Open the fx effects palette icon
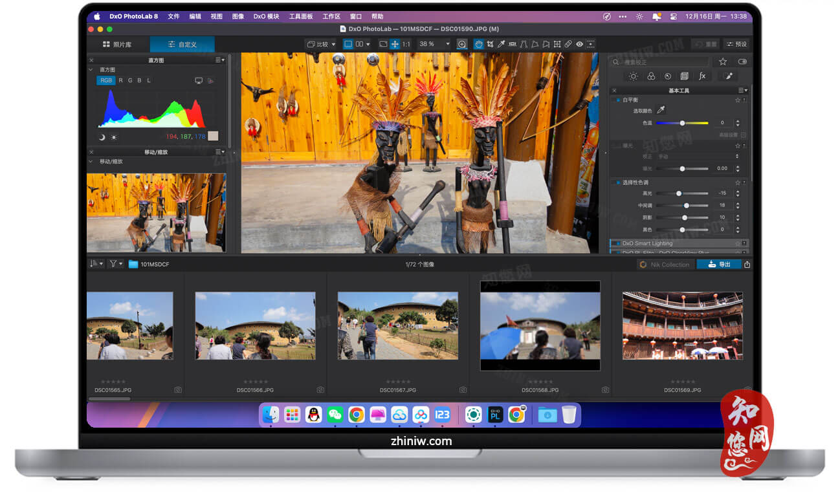The height and width of the screenshot is (504, 840). tap(702, 76)
